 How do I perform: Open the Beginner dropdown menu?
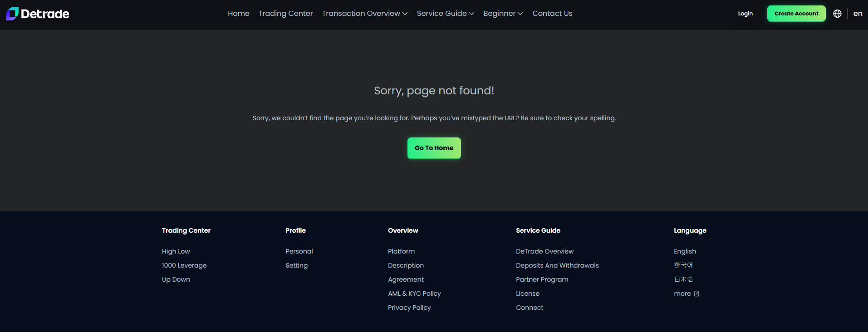click(x=503, y=14)
